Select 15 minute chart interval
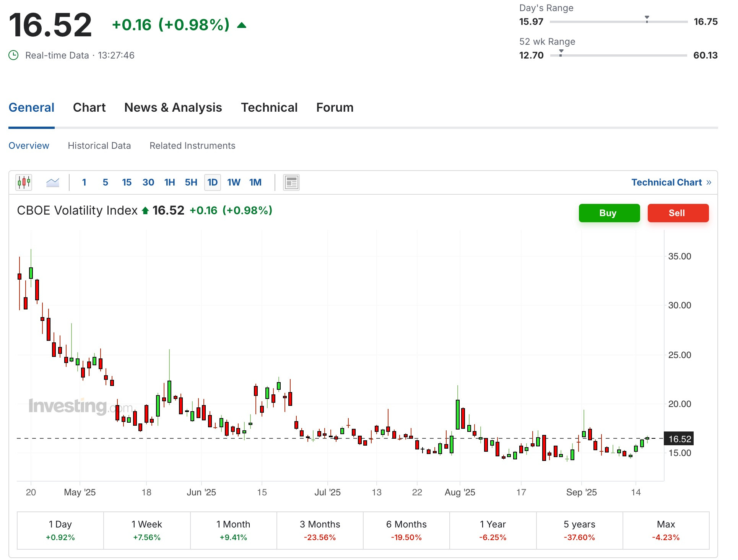Viewport: 738px width, 560px height. coord(127,182)
